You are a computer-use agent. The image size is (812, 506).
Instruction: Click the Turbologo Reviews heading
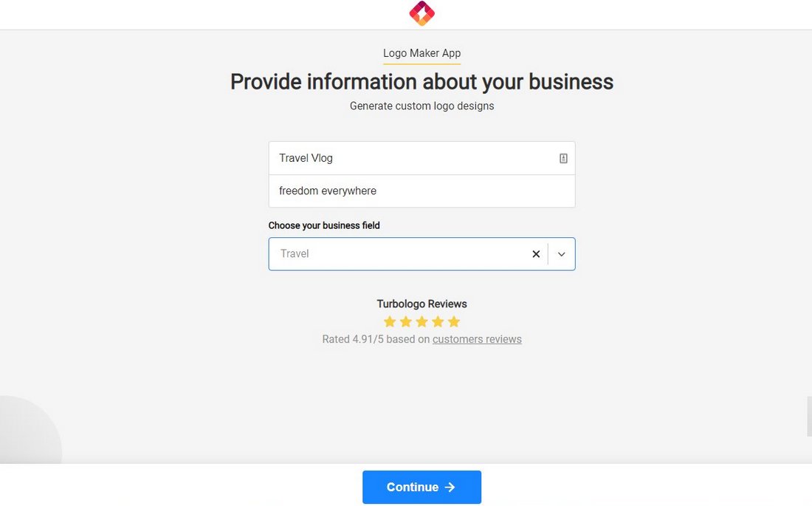click(422, 304)
